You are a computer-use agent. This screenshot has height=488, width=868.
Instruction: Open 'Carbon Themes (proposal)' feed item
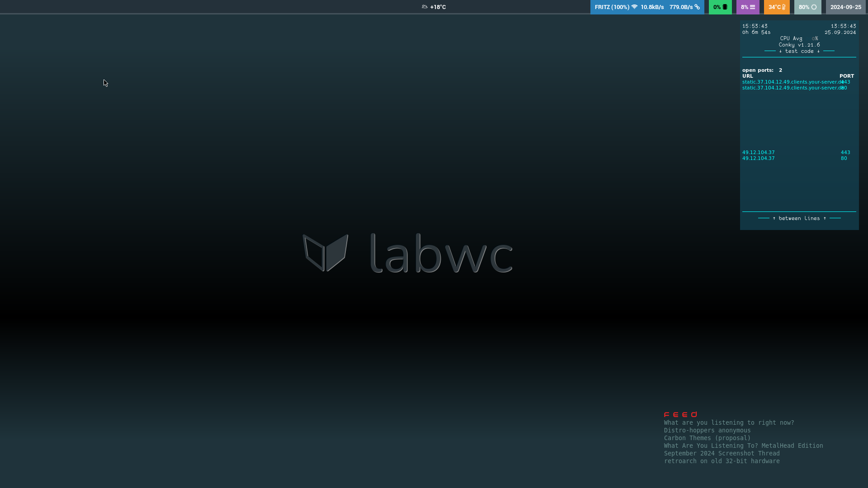pos(707,438)
